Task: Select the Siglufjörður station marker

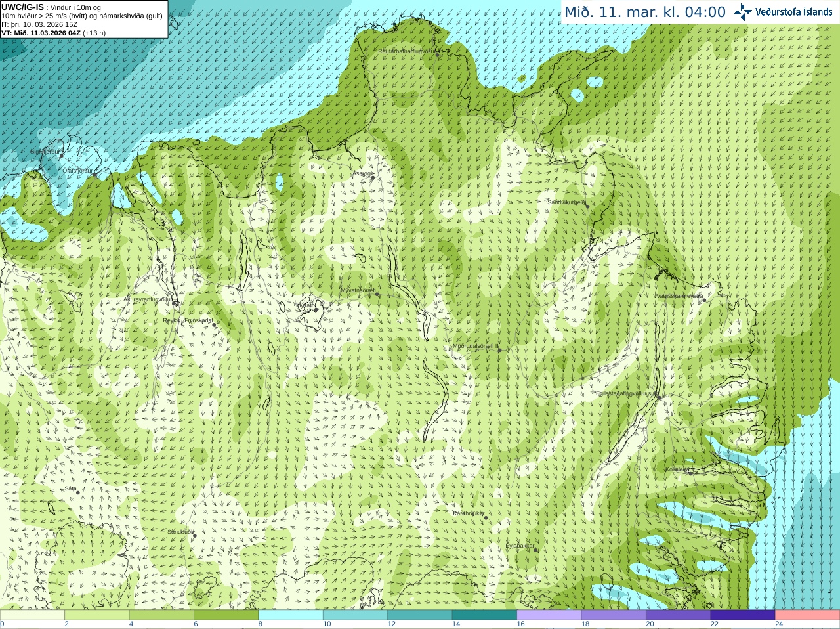Action: 61,156
